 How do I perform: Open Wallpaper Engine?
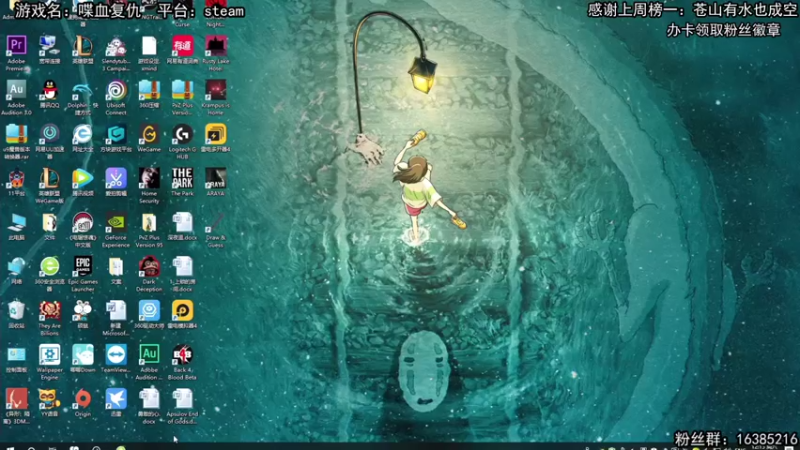49,355
